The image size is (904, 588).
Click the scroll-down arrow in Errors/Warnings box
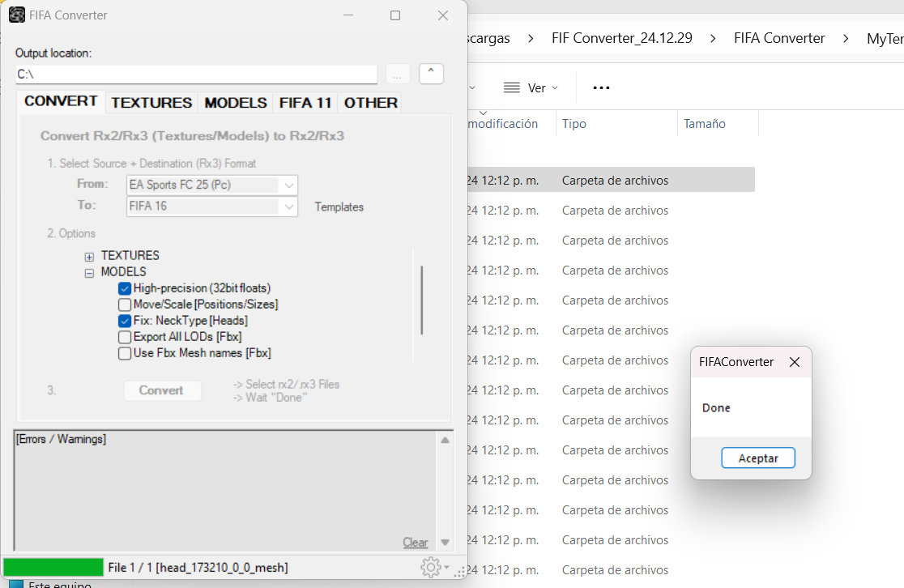tap(445, 543)
